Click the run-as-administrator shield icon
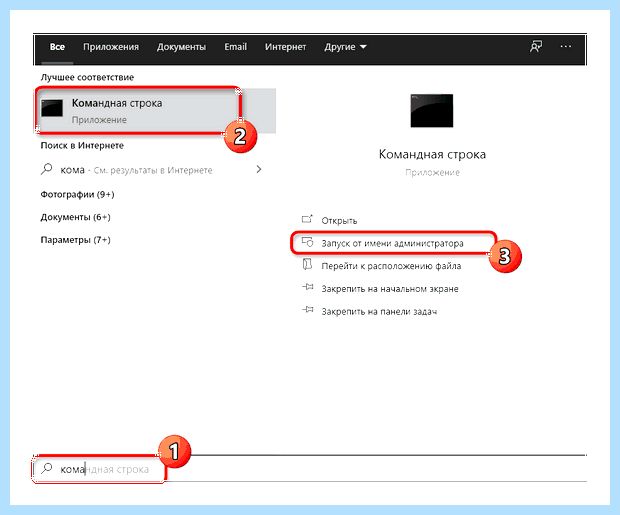The height and width of the screenshot is (515, 620). (x=307, y=242)
